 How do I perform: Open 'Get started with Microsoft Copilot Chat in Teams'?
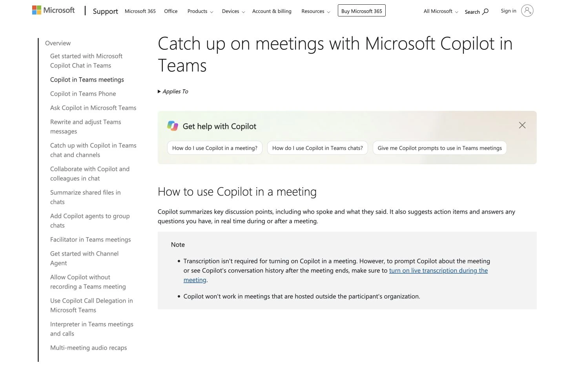click(86, 61)
